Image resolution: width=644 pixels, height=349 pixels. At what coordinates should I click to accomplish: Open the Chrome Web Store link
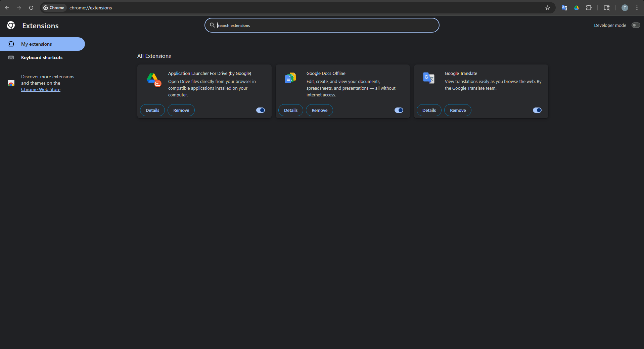pyautogui.click(x=41, y=89)
